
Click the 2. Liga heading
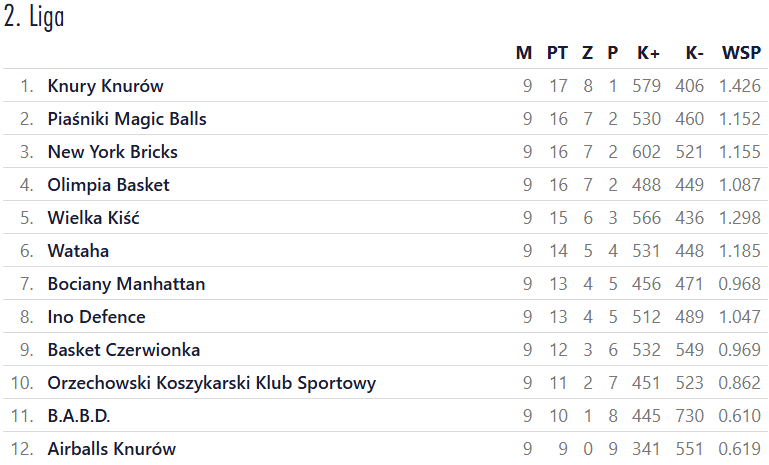pos(35,19)
